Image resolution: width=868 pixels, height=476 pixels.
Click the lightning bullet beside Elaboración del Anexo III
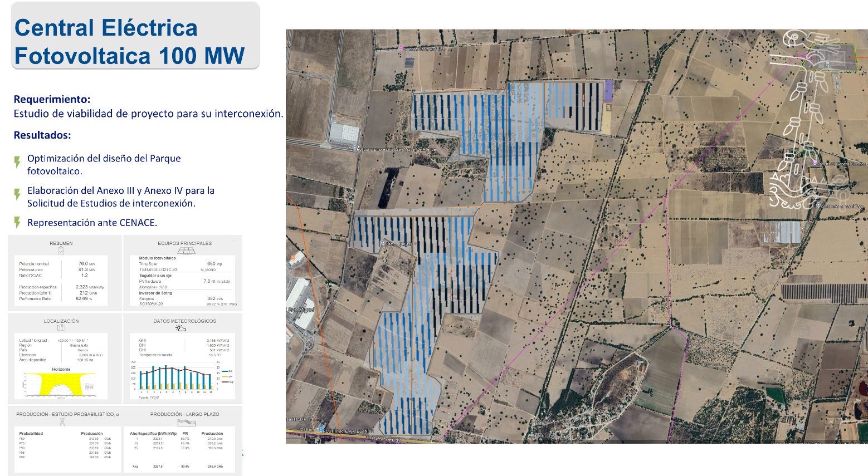click(x=17, y=194)
